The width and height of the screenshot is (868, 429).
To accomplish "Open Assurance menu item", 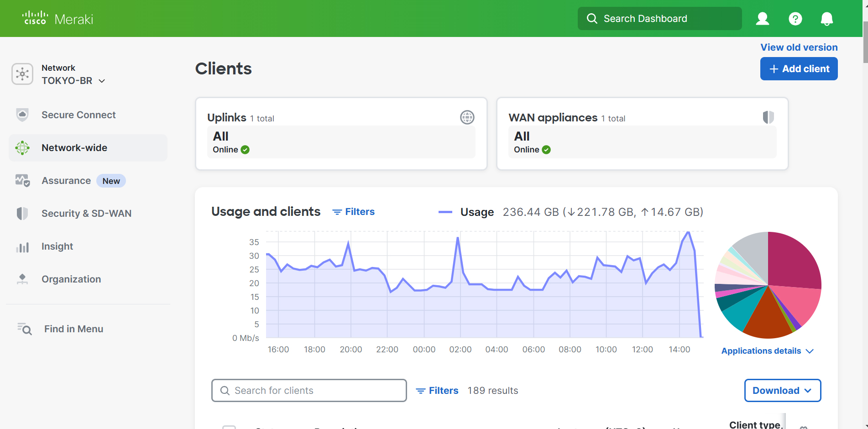I will pos(66,181).
